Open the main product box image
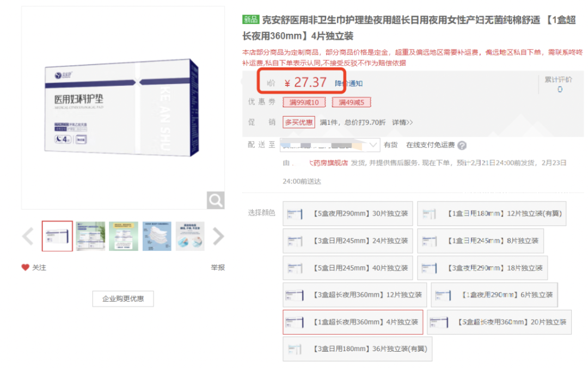The width and height of the screenshot is (588, 368). point(123,107)
